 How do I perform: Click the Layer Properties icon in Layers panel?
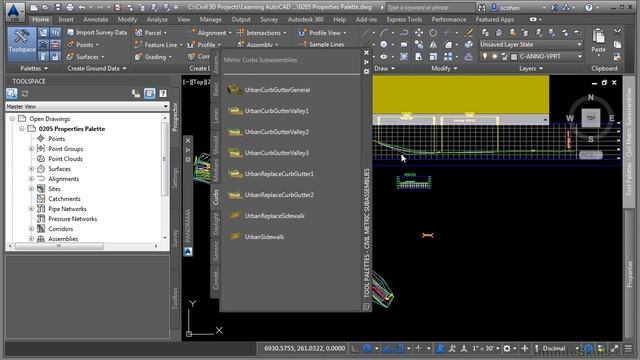[485, 33]
